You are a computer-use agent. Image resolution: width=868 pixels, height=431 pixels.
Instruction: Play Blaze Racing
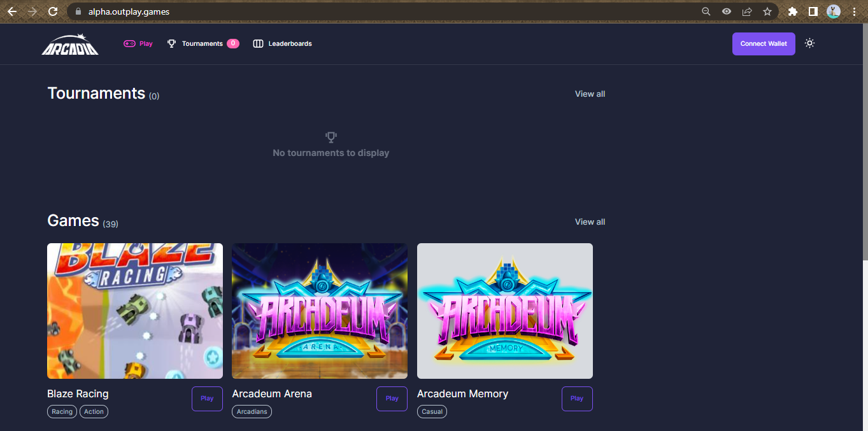tap(207, 399)
